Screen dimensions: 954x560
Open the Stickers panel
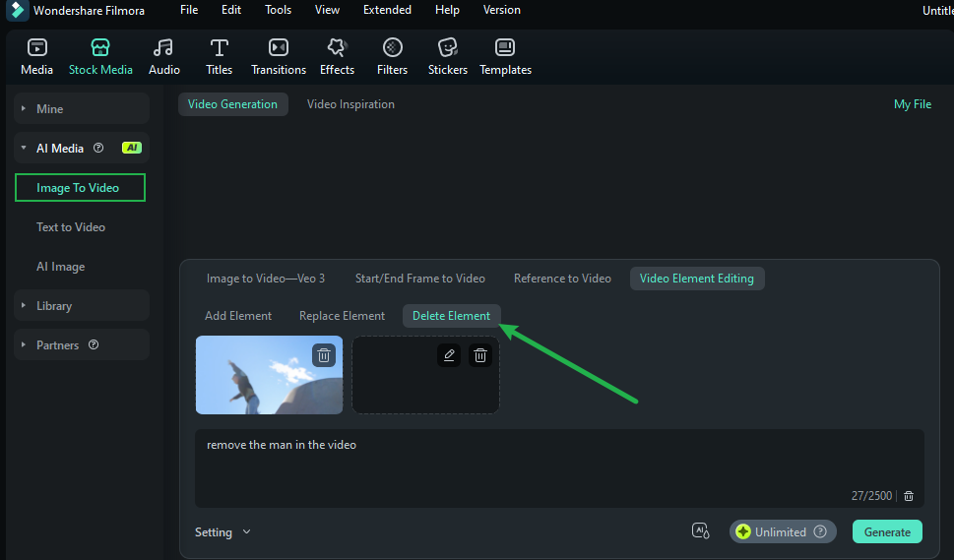pos(448,56)
